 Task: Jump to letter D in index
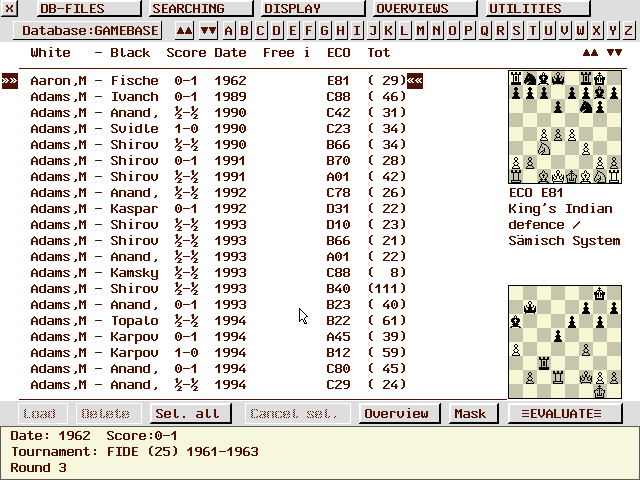[x=276, y=31]
